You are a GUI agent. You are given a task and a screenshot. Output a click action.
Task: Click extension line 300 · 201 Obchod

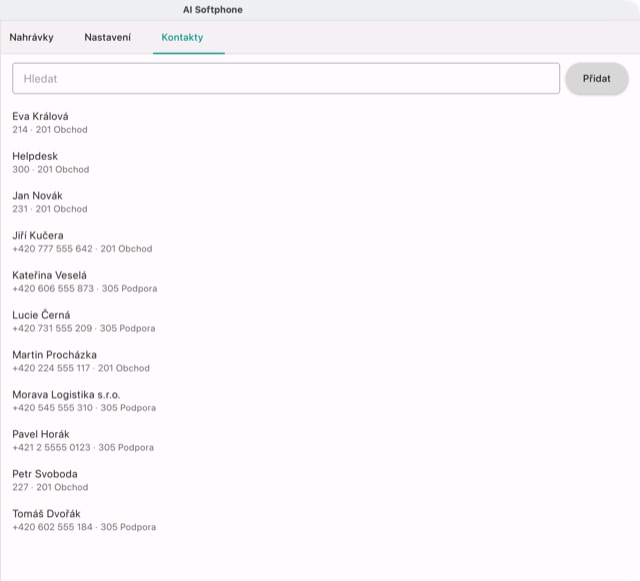[x=51, y=169]
